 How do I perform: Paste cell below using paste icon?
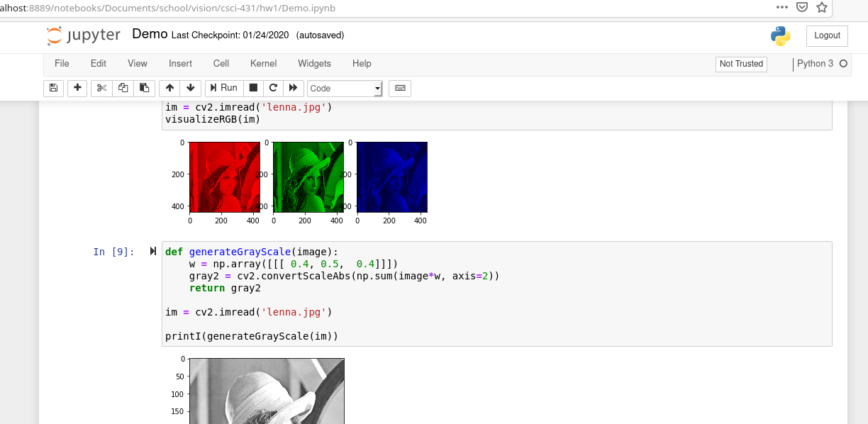[144, 88]
